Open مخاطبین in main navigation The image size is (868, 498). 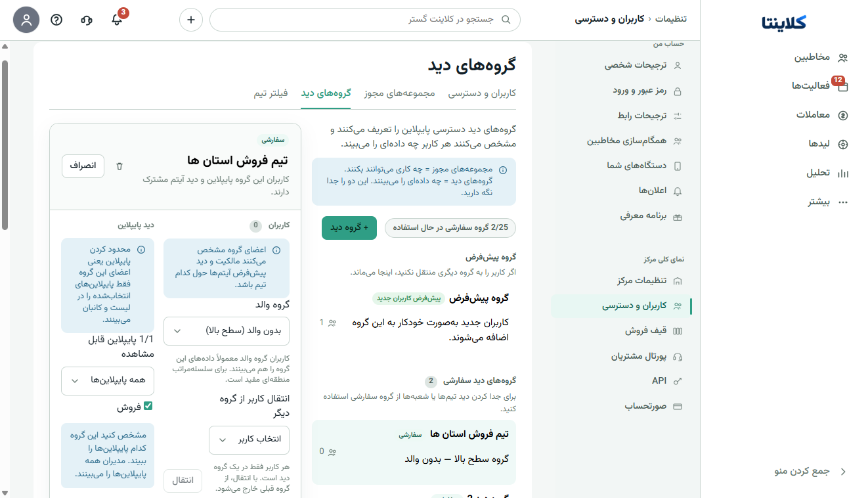pyautogui.click(x=821, y=57)
